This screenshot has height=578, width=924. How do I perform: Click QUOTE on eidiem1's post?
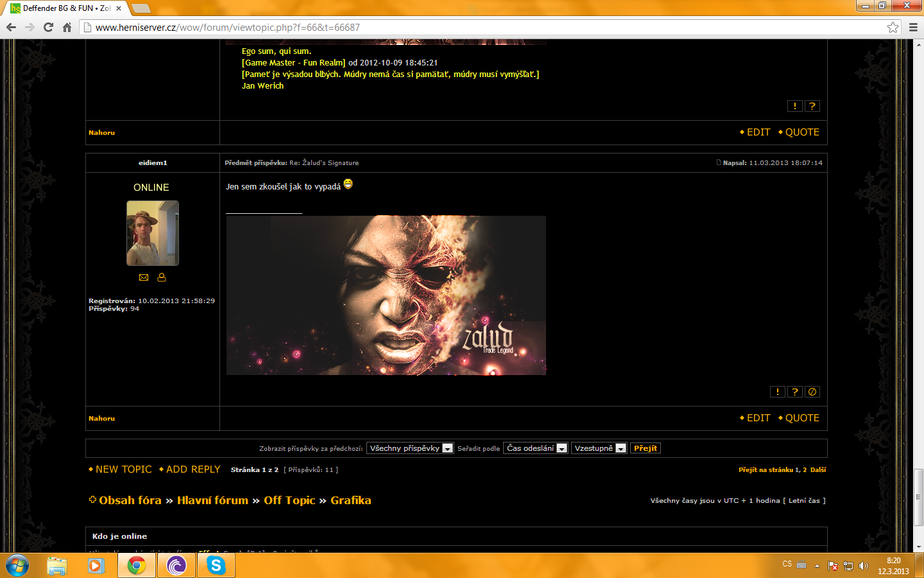tap(801, 418)
